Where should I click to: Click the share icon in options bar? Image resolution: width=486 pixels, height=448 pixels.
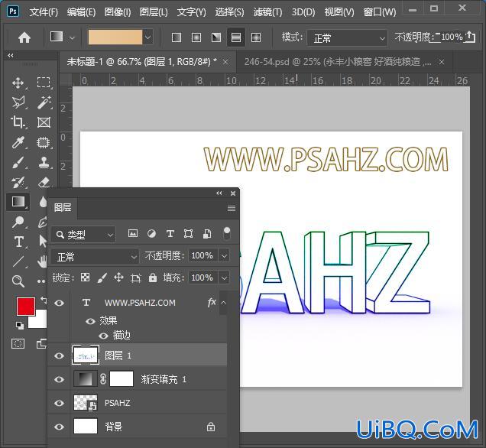click(x=470, y=37)
